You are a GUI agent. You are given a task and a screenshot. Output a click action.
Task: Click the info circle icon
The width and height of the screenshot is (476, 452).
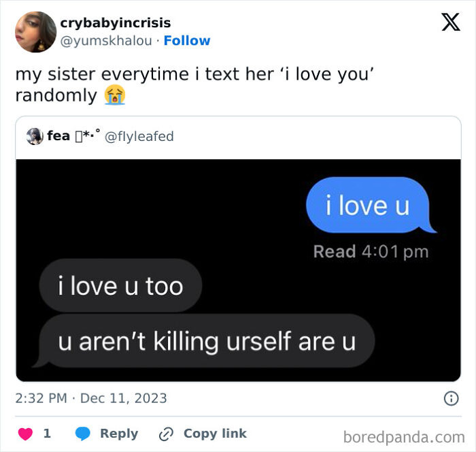point(451,399)
